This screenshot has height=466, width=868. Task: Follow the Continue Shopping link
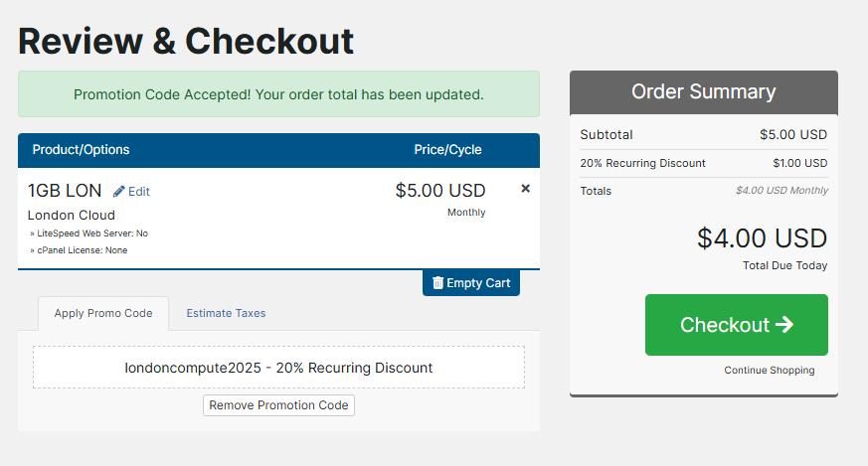point(769,371)
